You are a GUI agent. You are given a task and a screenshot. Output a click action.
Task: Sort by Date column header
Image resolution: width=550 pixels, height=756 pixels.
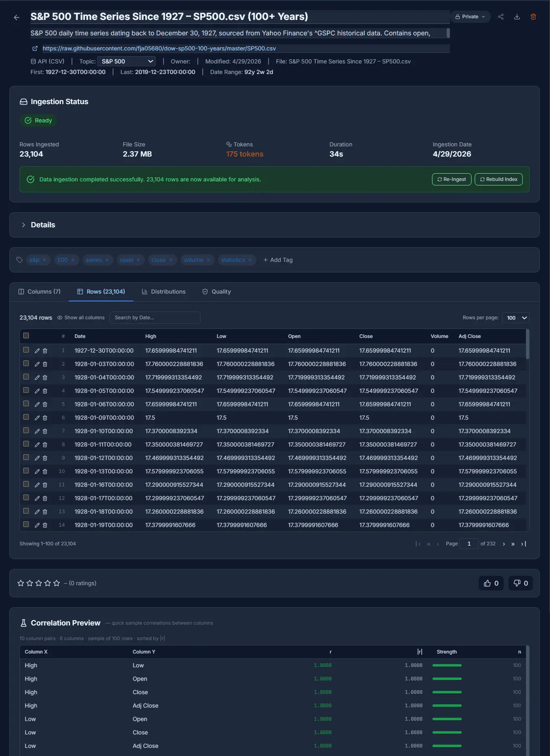pos(80,336)
